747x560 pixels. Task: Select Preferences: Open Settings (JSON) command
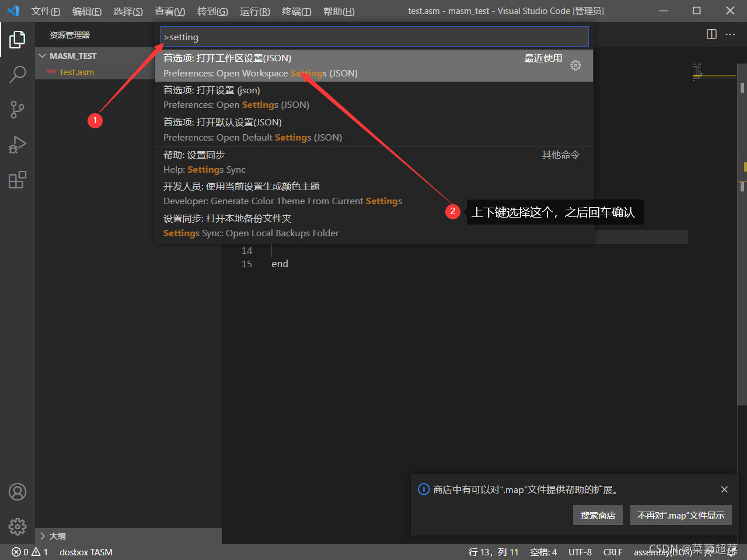pyautogui.click(x=374, y=97)
